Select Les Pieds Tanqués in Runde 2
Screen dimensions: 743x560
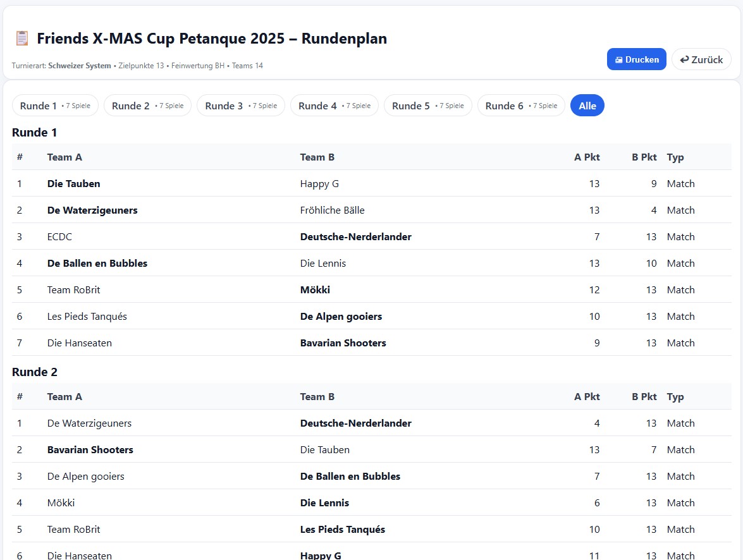[x=342, y=530]
